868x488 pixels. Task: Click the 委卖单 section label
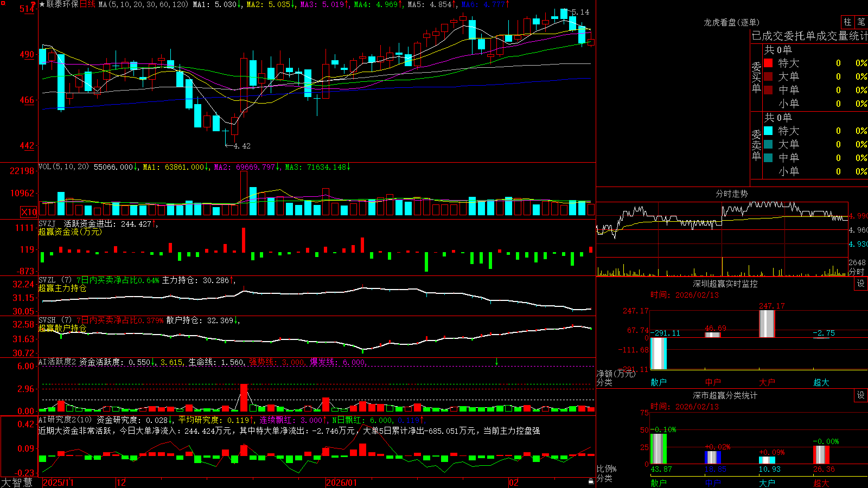[x=756, y=145]
